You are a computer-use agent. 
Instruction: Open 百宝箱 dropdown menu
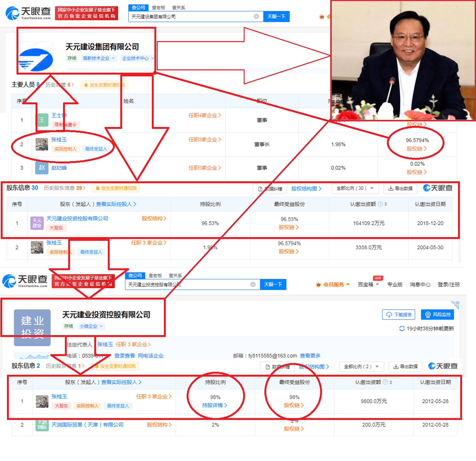(368, 284)
